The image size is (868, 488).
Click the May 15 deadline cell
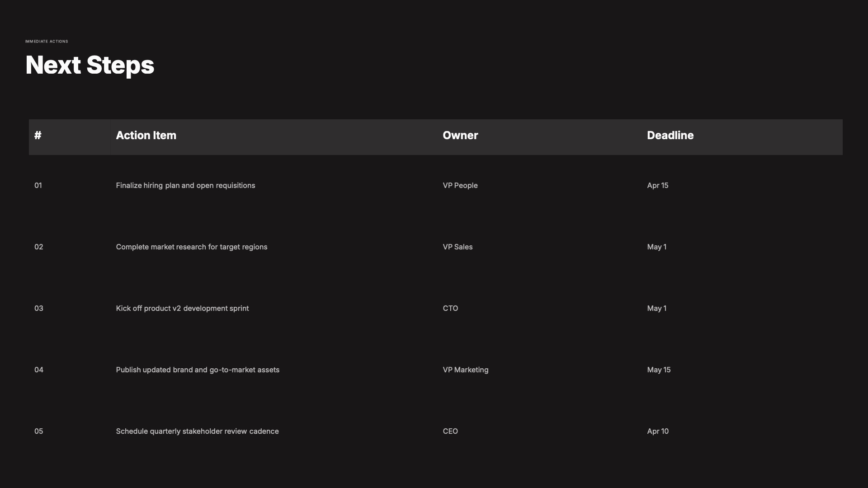pos(659,370)
